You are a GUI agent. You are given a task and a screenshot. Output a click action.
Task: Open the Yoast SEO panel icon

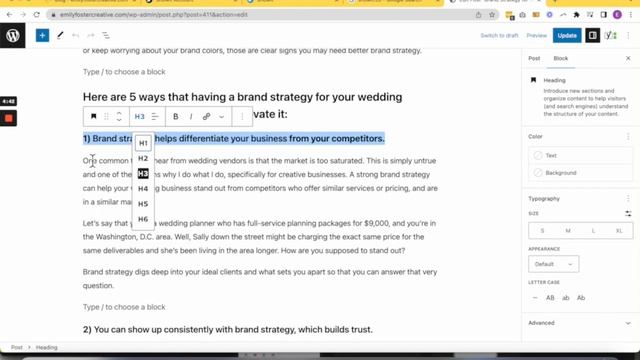pyautogui.click(x=611, y=36)
